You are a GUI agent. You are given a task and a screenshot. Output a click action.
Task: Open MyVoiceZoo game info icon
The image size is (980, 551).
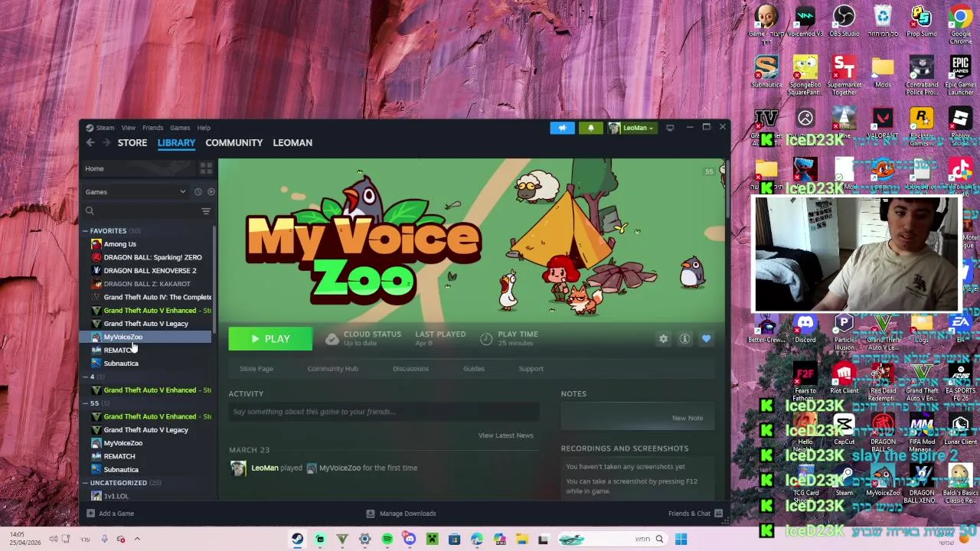point(684,339)
